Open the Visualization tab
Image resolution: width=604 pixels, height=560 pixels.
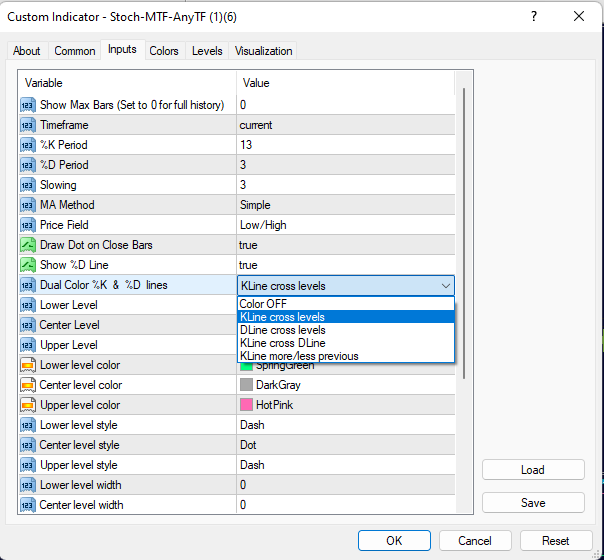coord(264,51)
